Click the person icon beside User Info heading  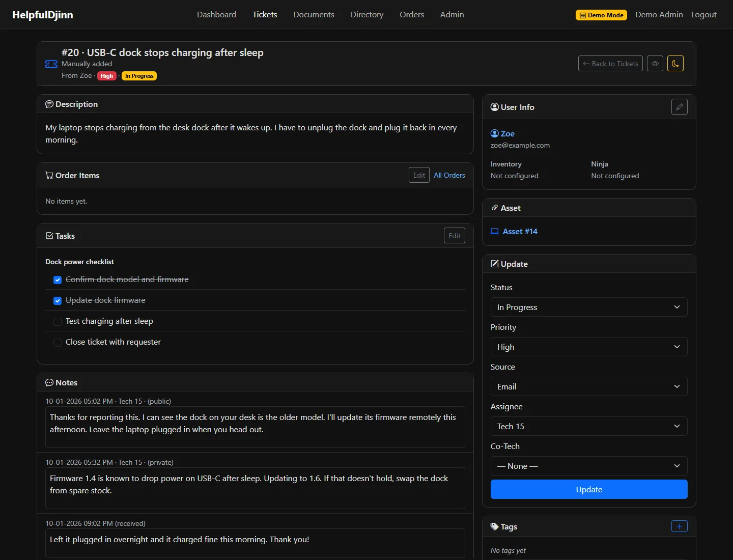click(x=495, y=107)
